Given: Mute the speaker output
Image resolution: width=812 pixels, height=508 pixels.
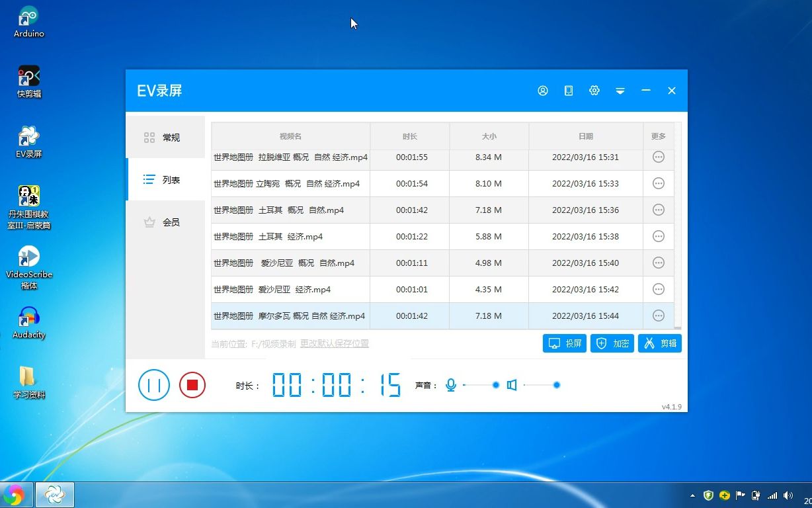Looking at the screenshot, I should click(x=511, y=384).
